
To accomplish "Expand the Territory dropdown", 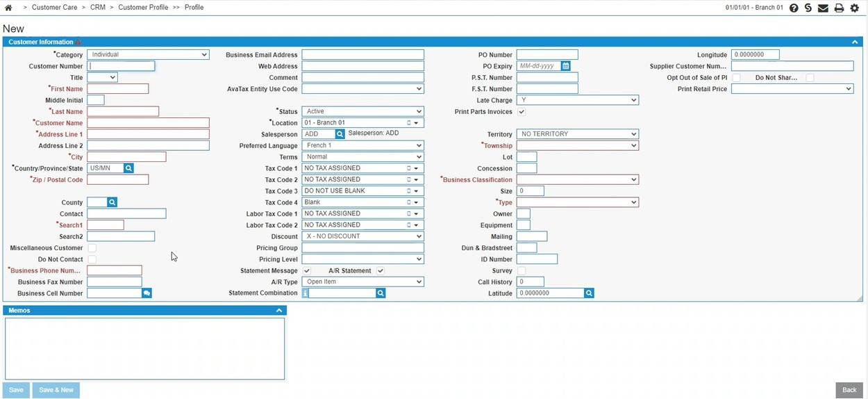I will click(x=577, y=134).
